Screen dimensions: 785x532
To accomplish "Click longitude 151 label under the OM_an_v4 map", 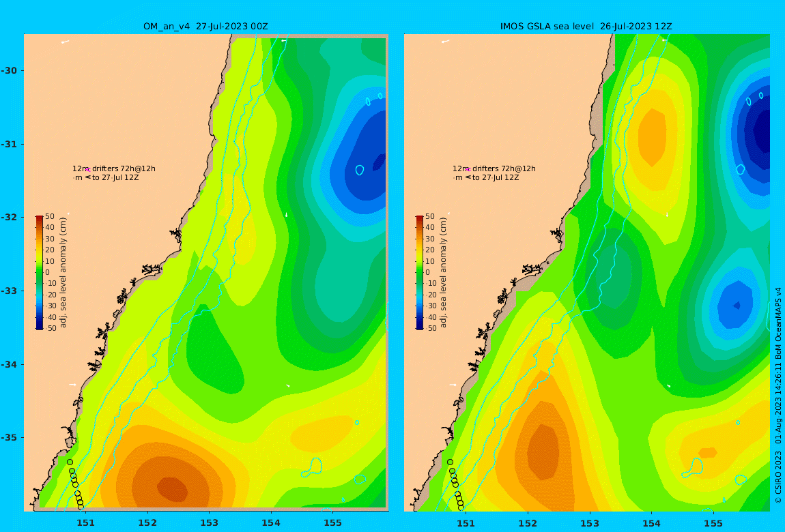I will pyautogui.click(x=85, y=523).
